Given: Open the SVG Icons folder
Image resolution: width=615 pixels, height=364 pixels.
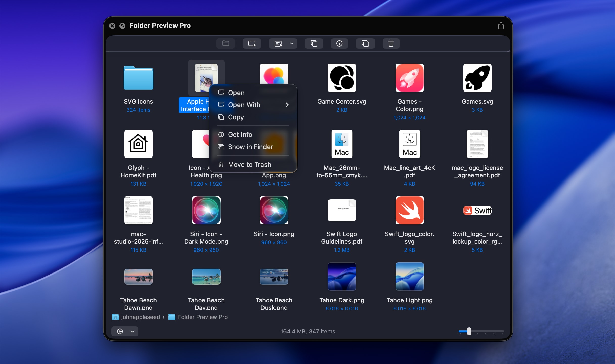Looking at the screenshot, I should coord(138,78).
